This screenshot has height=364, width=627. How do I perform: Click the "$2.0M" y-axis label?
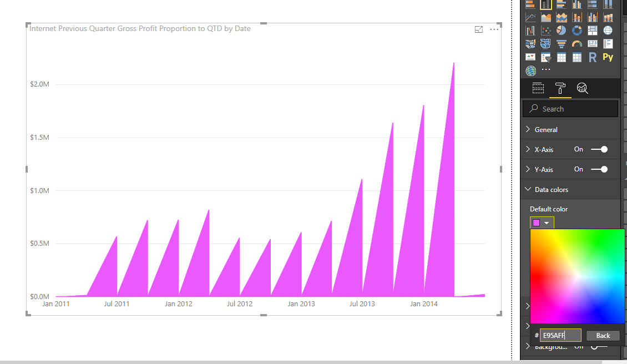(x=39, y=84)
